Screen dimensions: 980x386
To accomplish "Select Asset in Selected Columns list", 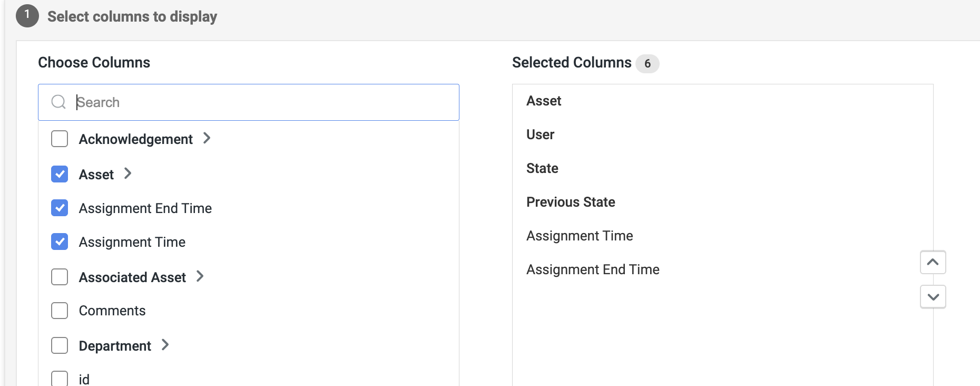I will [544, 101].
